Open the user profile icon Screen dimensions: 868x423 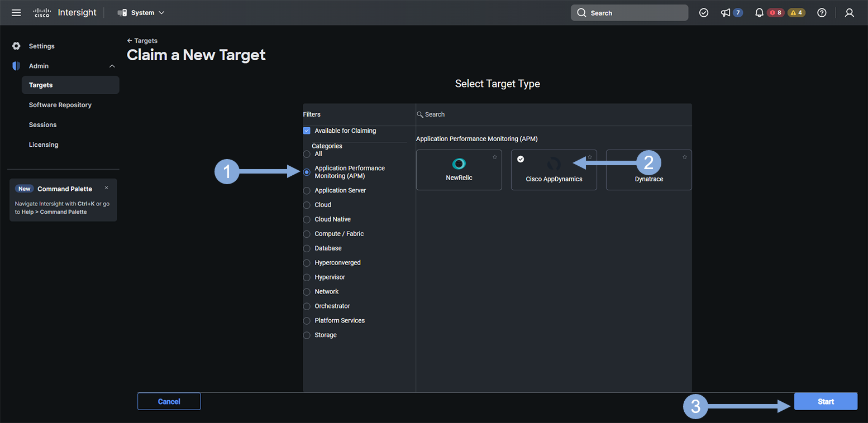850,13
